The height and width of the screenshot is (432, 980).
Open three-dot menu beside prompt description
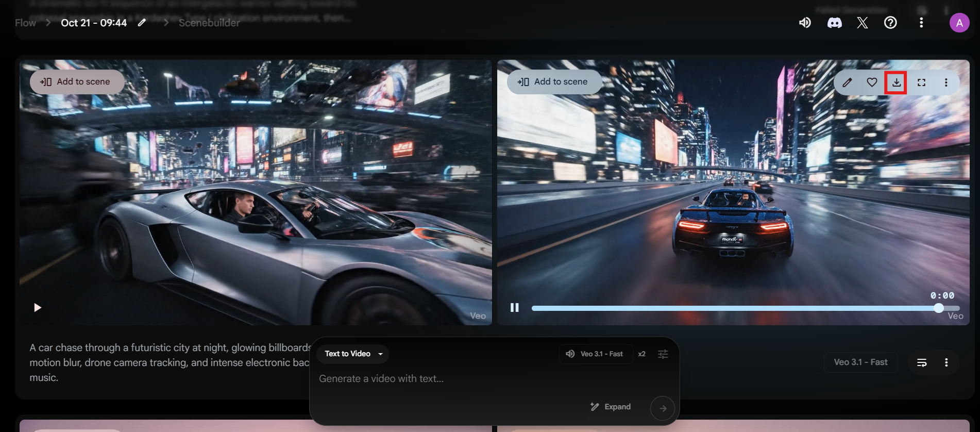[946, 362]
